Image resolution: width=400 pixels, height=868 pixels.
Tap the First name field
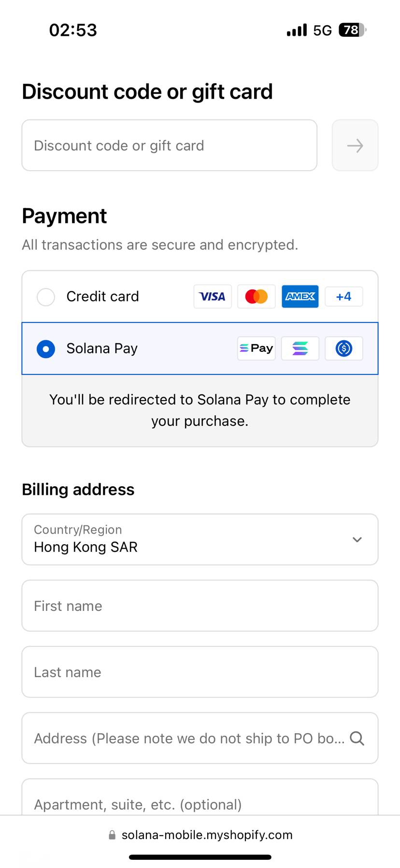(200, 606)
